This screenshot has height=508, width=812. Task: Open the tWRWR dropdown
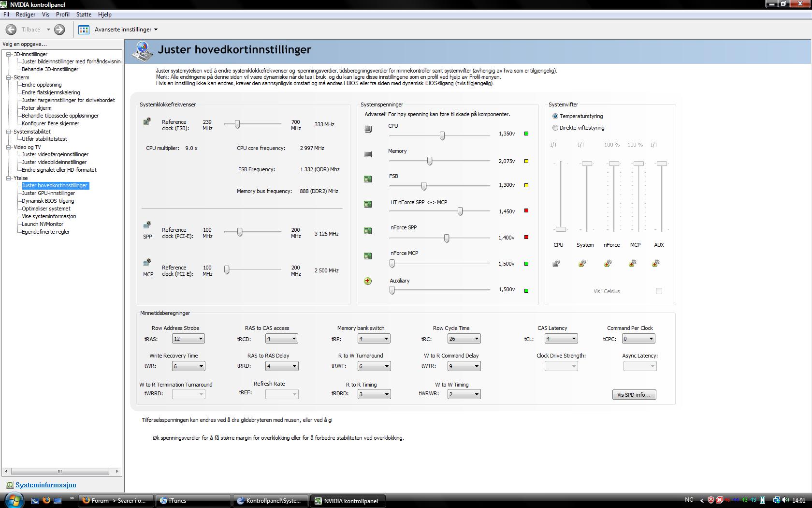tap(464, 394)
